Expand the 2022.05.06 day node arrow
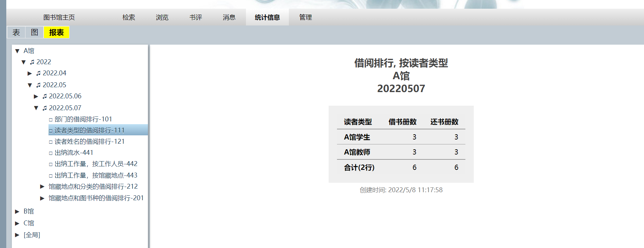Image resolution: width=644 pixels, height=248 pixels. pos(36,96)
